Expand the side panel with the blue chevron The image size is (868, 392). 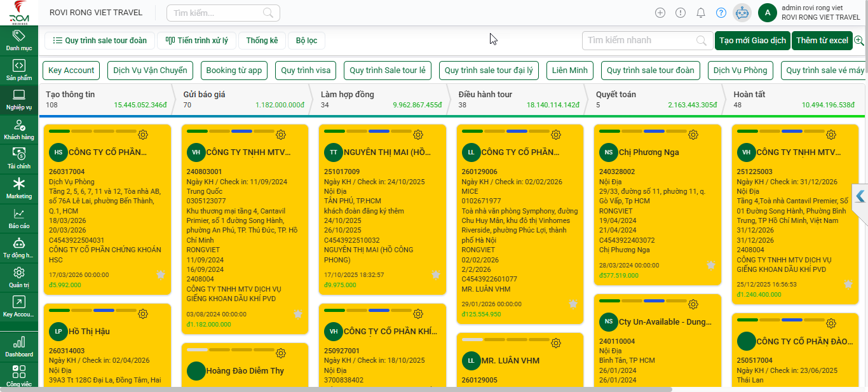[x=860, y=196]
